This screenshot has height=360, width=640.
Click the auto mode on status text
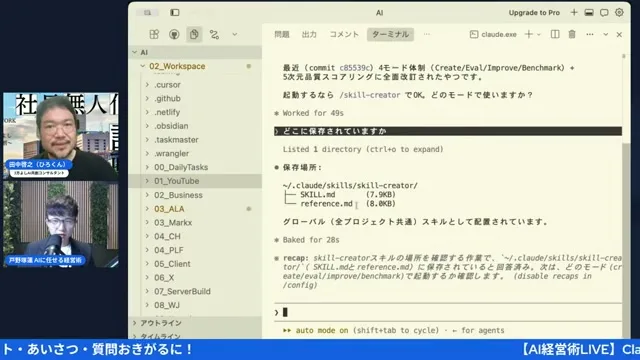coord(322,330)
